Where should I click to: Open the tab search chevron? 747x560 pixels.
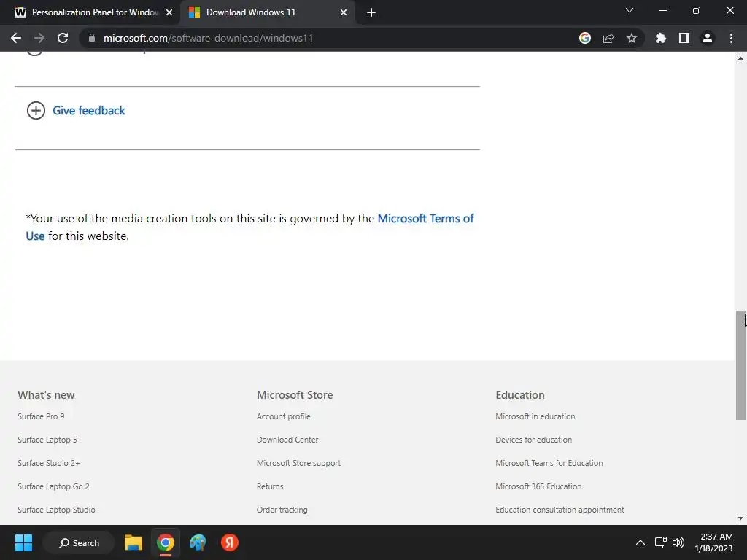pos(630,10)
